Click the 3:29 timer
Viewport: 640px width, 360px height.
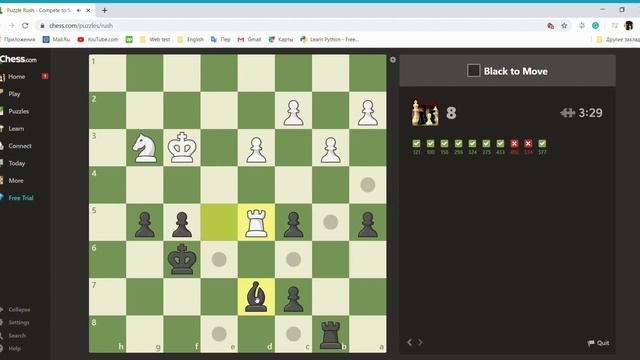click(590, 113)
